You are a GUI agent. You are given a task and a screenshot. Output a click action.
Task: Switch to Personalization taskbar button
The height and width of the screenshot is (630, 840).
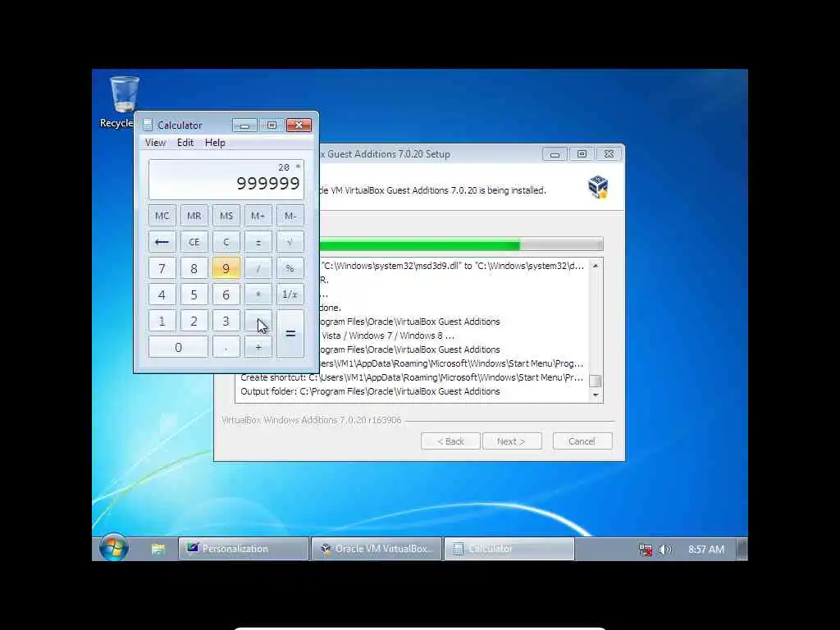[x=244, y=549]
